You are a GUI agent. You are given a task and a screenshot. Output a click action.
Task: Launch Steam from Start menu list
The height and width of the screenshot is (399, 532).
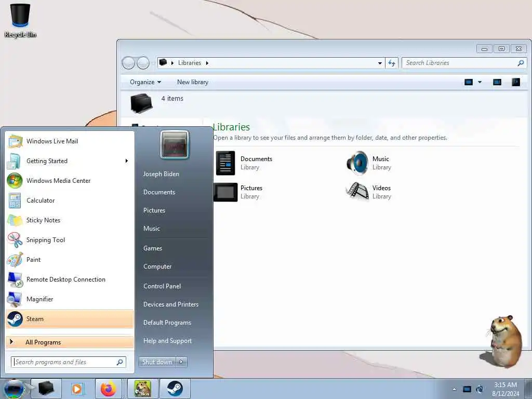[70, 319]
